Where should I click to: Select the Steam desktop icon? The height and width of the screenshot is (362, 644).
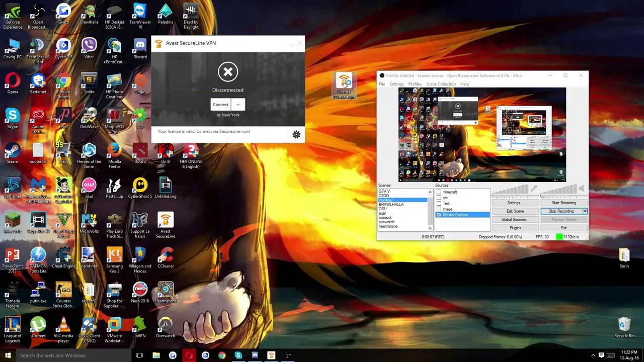pos(13,153)
